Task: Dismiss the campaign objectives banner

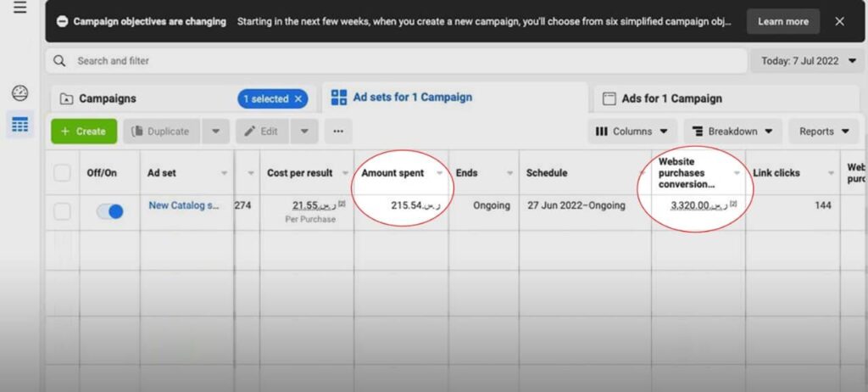Action: (839, 21)
